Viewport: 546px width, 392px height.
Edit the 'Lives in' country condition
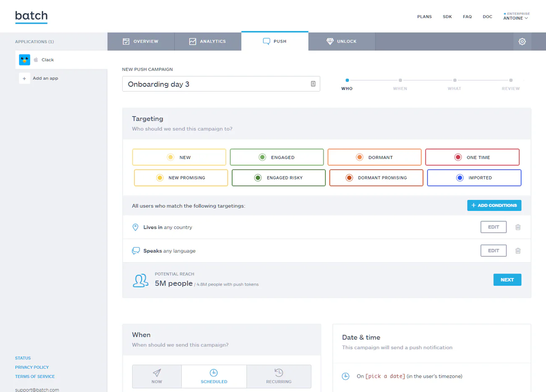pyautogui.click(x=493, y=227)
